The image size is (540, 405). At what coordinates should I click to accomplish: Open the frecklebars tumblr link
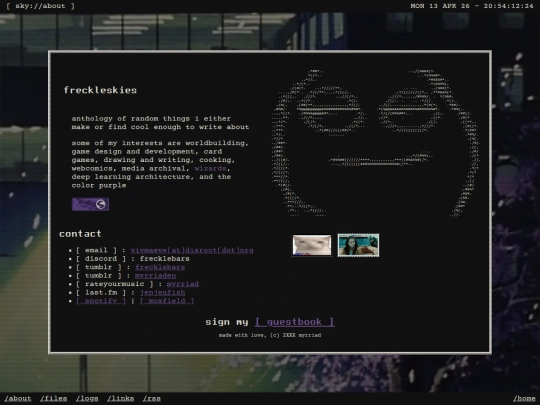pos(160,267)
